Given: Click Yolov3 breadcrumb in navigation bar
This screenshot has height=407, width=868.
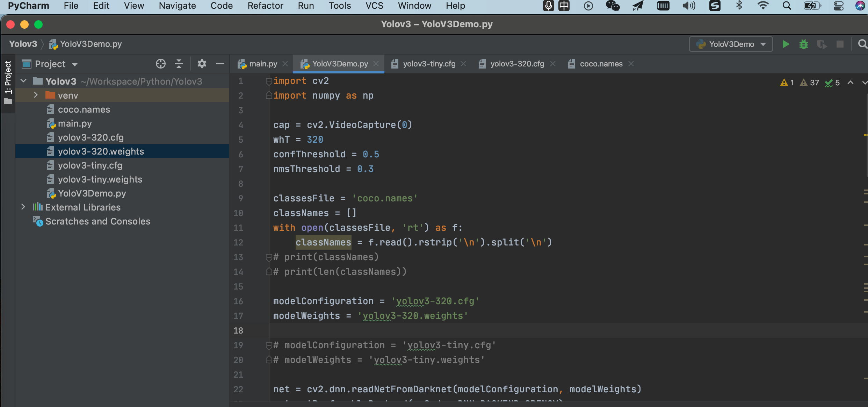Looking at the screenshot, I should (23, 44).
